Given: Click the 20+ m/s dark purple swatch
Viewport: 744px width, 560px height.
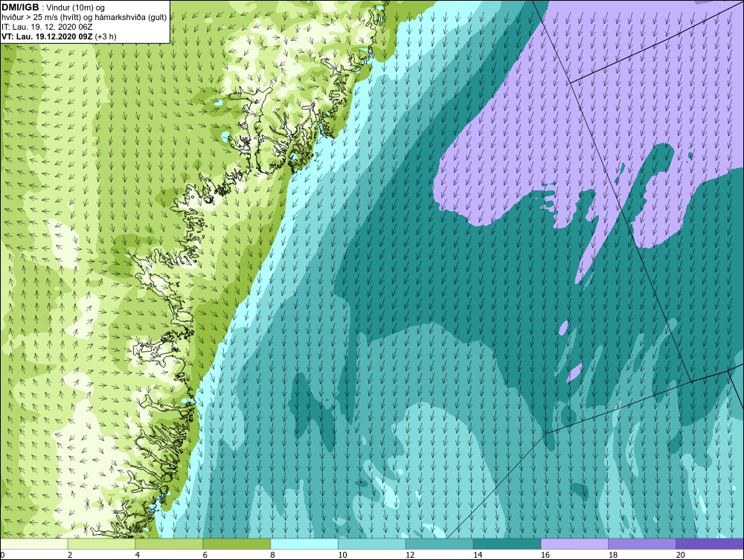Looking at the screenshot, I should (x=710, y=544).
